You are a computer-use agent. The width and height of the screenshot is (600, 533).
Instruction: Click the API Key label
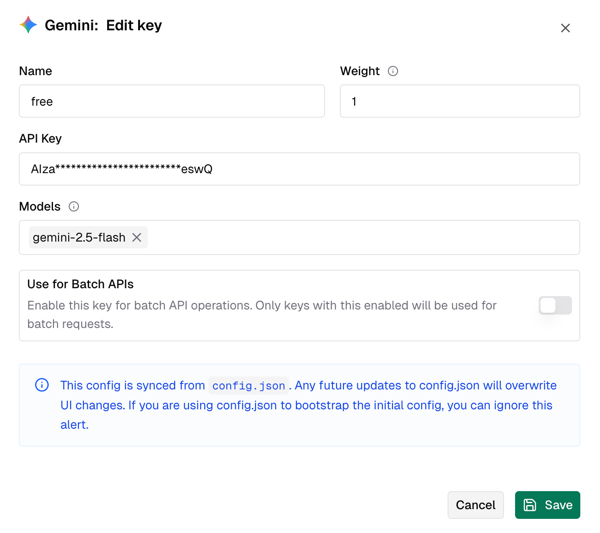(40, 139)
